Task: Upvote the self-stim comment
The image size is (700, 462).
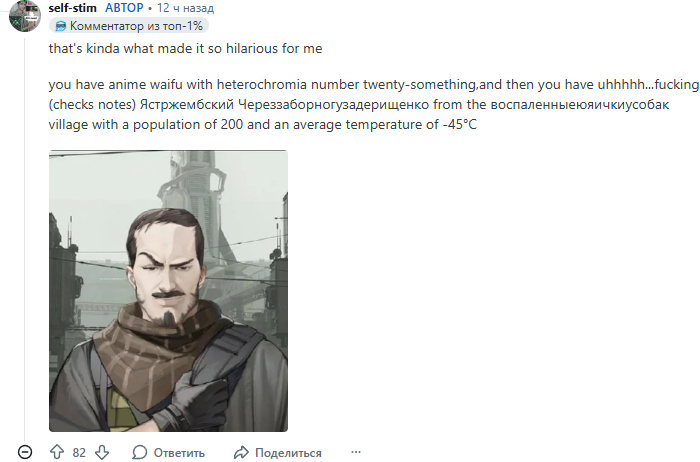Action: coord(57,452)
